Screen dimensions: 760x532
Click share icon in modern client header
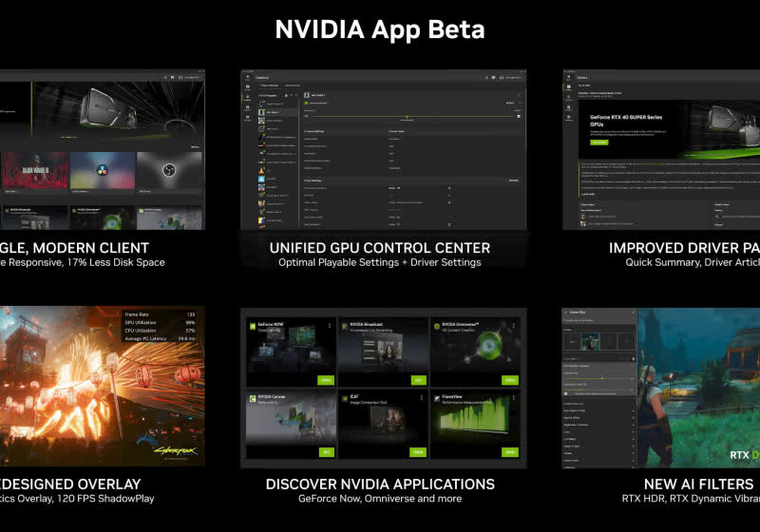[x=165, y=78]
